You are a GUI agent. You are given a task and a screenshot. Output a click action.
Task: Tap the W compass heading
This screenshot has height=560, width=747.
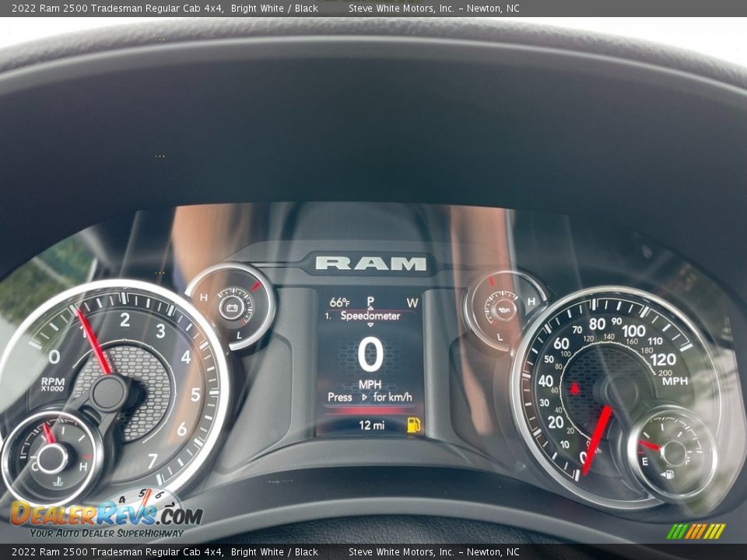coord(412,303)
